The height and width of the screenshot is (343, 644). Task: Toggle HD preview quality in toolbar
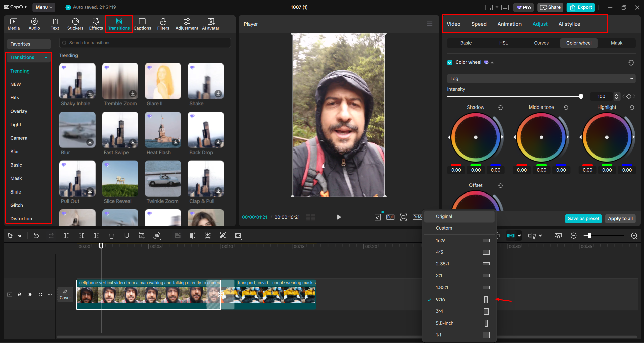pyautogui.click(x=238, y=235)
